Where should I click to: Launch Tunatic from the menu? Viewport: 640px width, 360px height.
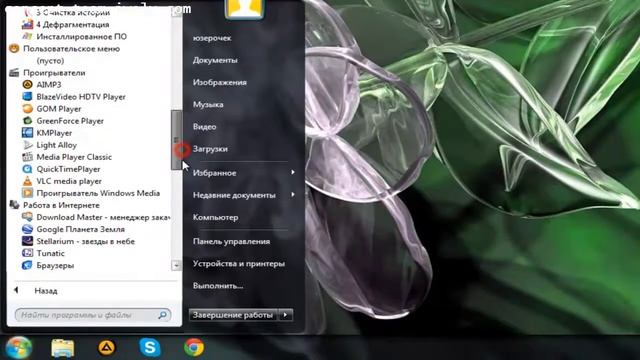[x=50, y=253]
